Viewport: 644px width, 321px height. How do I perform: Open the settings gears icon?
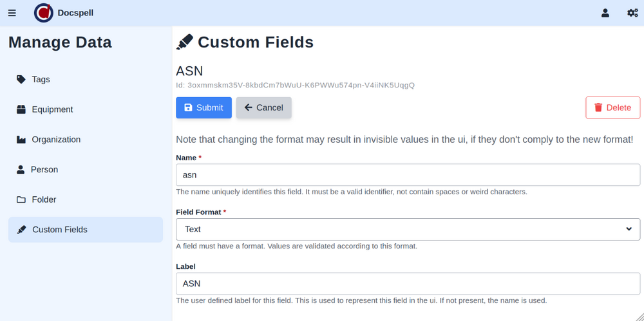(632, 13)
